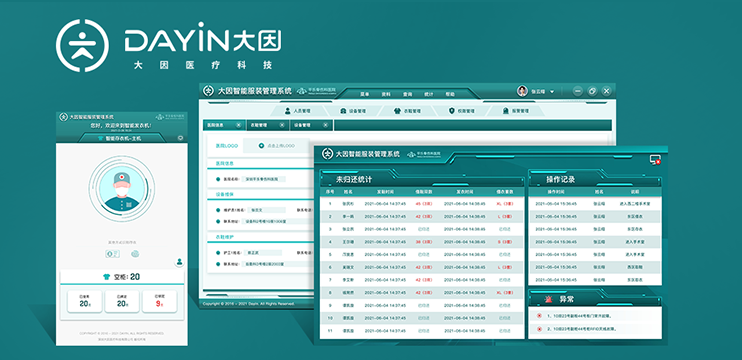Click the location pin icon in the navigation bar

451,111
